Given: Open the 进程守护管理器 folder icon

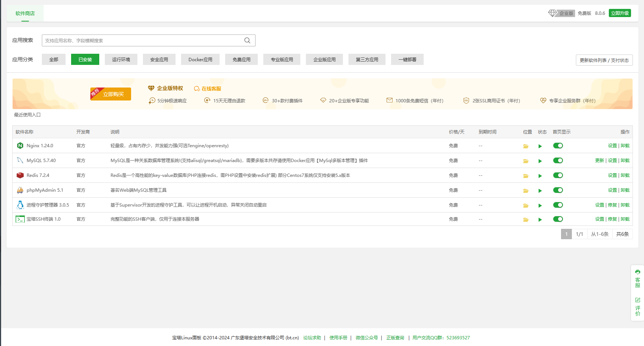Looking at the screenshot, I should [x=525, y=205].
